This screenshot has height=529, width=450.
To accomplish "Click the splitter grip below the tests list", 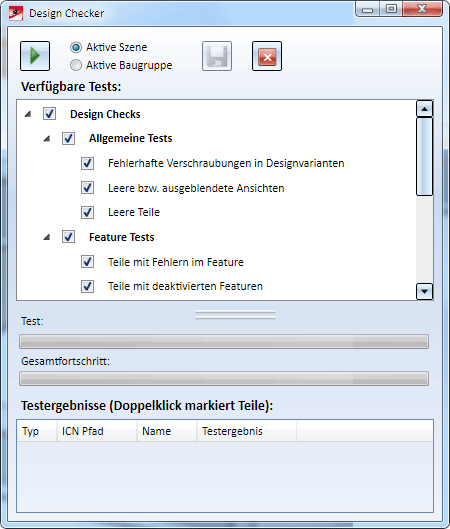I will pos(235,314).
